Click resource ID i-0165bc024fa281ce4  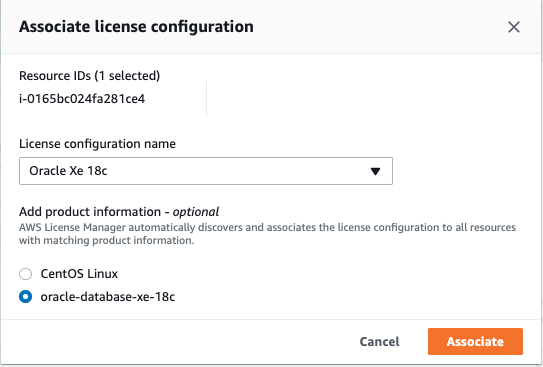(82, 99)
